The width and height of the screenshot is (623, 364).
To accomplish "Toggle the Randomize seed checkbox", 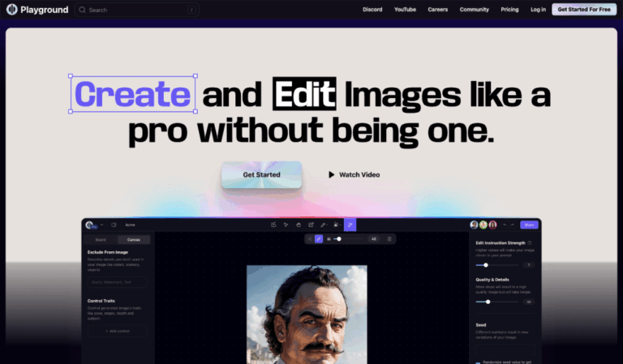I will (x=478, y=362).
